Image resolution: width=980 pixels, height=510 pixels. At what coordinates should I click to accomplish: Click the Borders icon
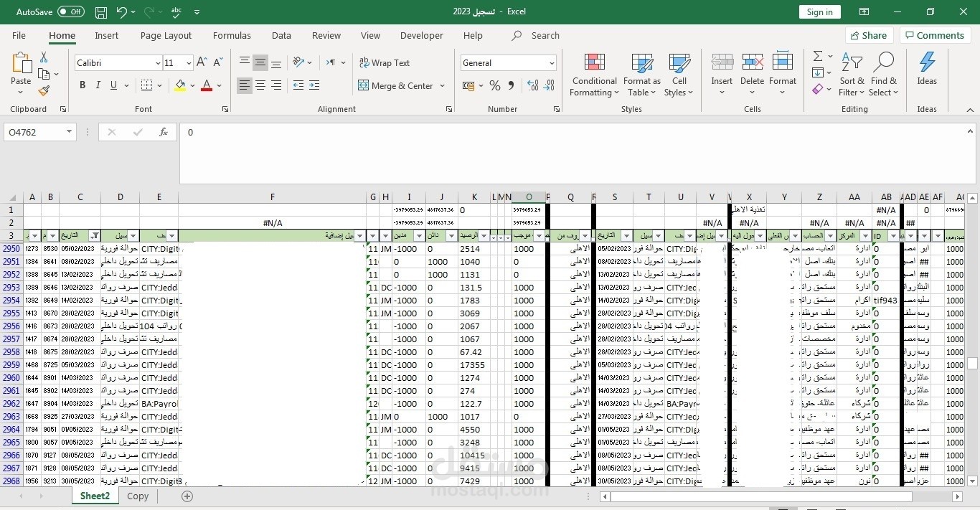pos(146,85)
